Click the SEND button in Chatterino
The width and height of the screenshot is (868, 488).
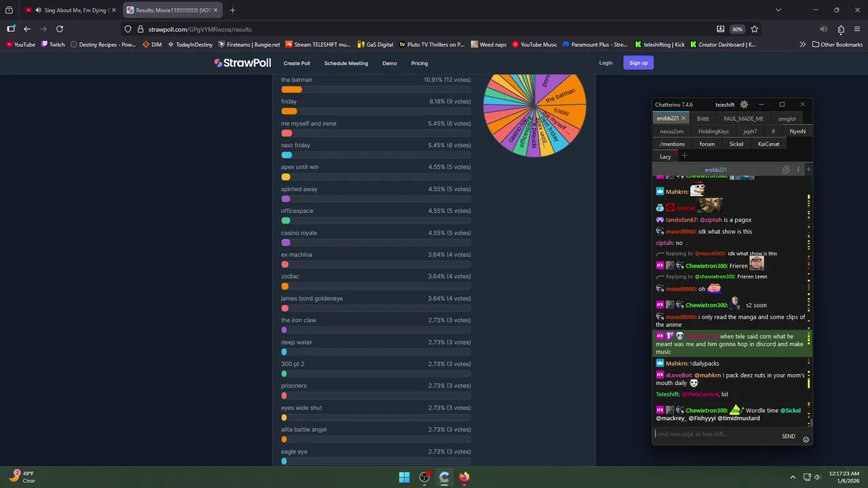788,436
